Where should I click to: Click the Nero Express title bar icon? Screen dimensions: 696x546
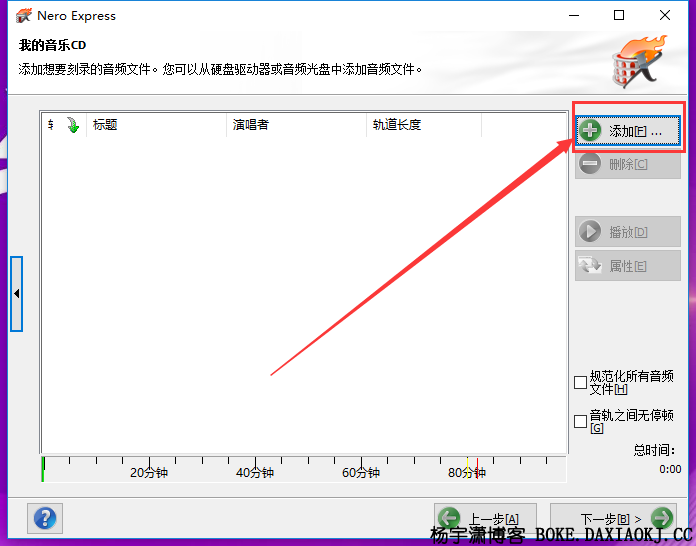coord(24,16)
